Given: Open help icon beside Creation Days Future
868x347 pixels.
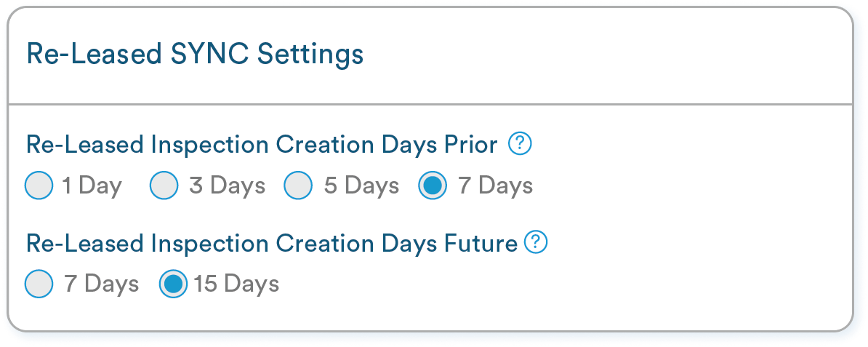Looking at the screenshot, I should (536, 242).
